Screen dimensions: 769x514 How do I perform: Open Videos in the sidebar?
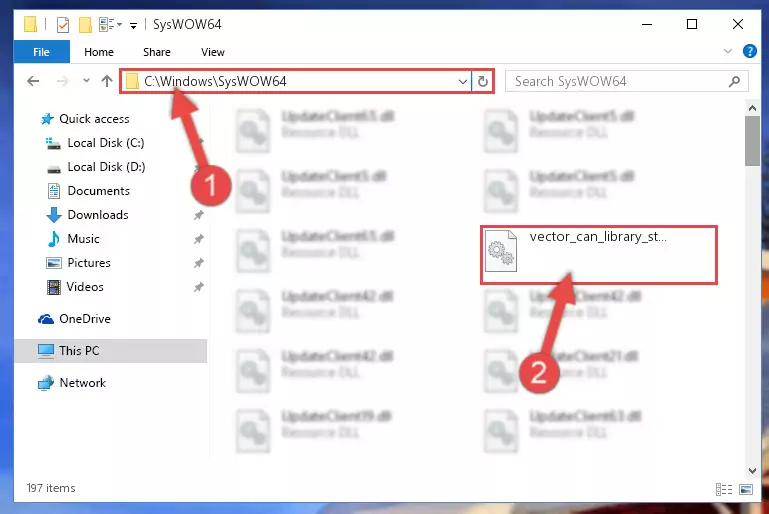(85, 287)
